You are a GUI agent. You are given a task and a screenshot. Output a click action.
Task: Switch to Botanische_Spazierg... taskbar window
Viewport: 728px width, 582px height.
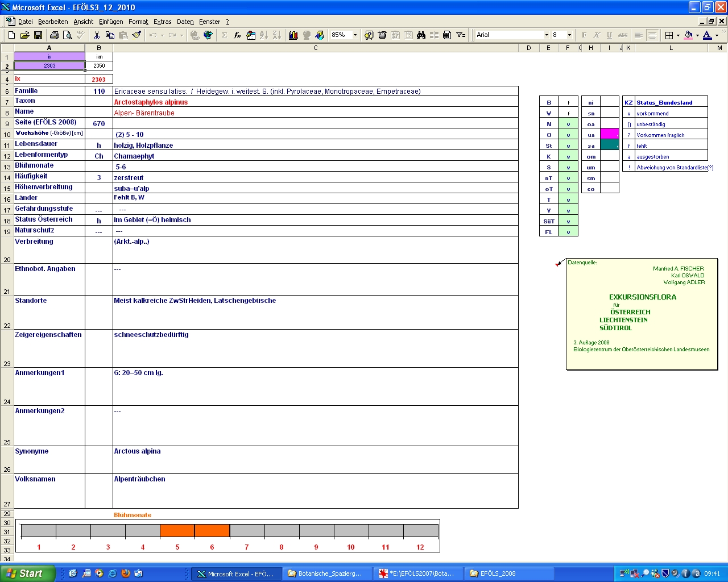[328, 573]
